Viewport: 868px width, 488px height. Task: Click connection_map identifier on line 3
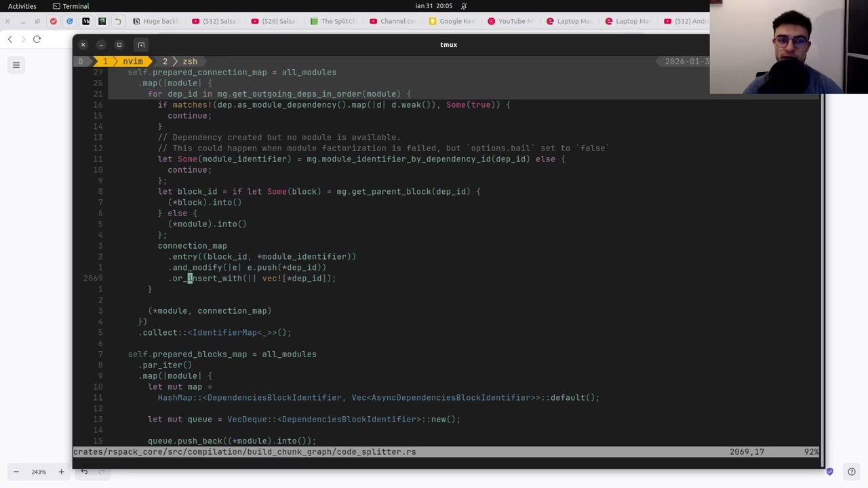pyautogui.click(x=193, y=246)
